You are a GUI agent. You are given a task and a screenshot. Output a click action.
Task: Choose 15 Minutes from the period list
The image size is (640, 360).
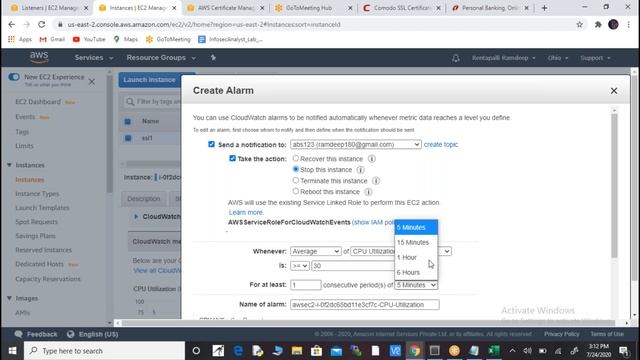[416, 242]
